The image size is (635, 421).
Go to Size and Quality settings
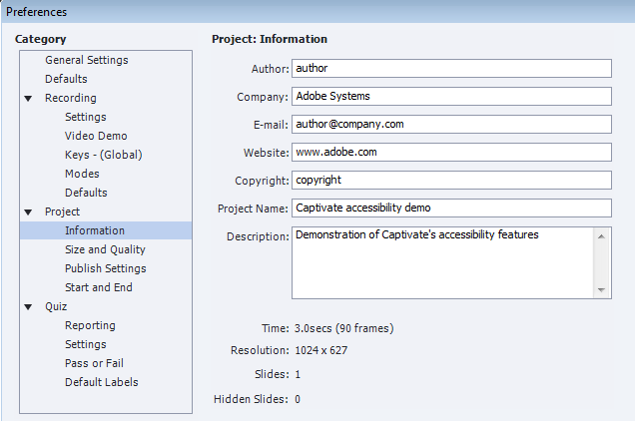pos(105,250)
